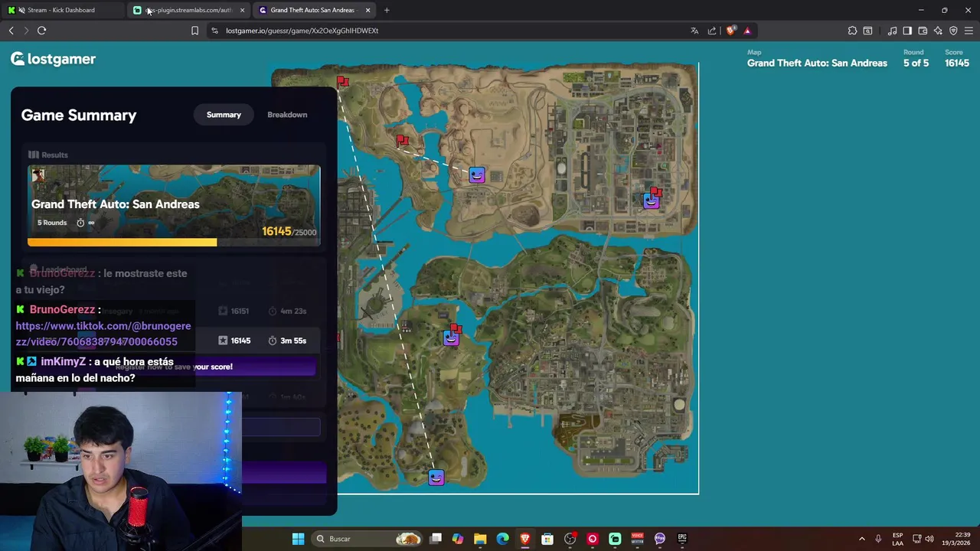This screenshot has height=551, width=980.
Task: Close the Grand Theft Auto browser tab
Action: 368,10
